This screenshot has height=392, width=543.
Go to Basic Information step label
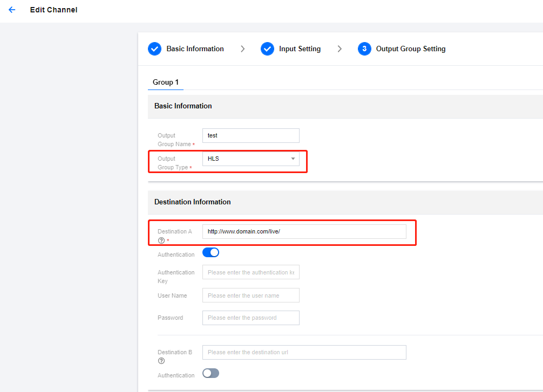[195, 49]
